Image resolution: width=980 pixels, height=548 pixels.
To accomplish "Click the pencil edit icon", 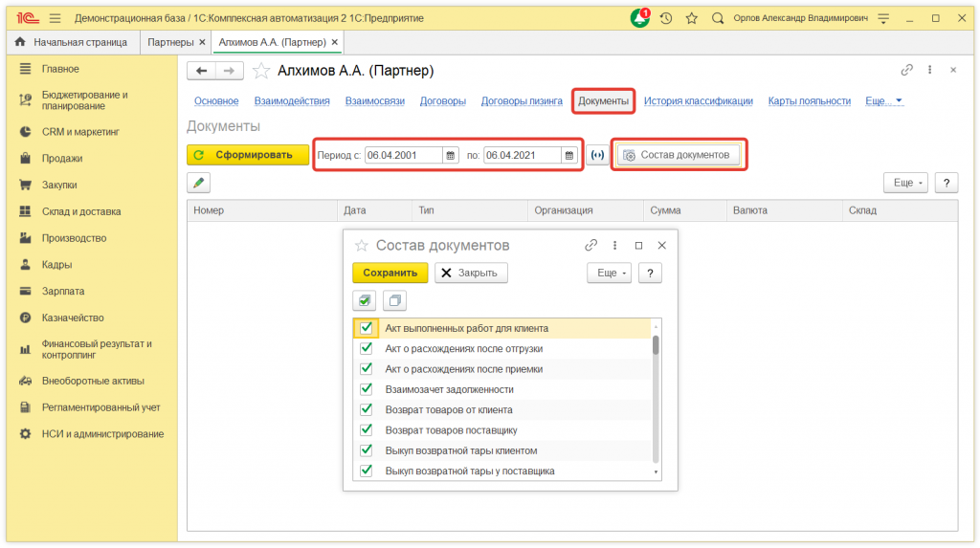I will [198, 183].
